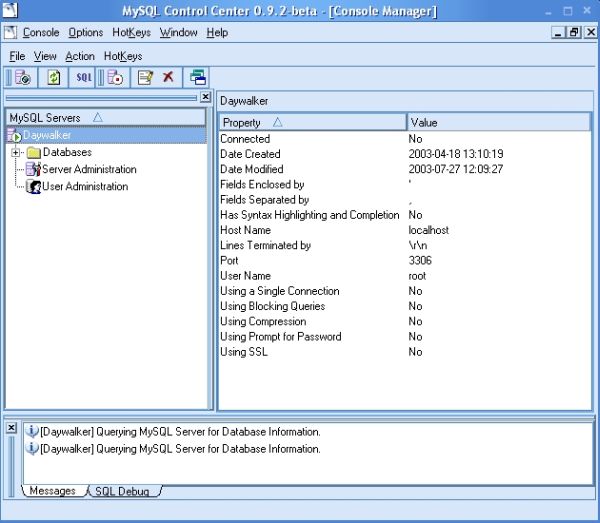Minimize the inner Console Manager window
This screenshot has width=600, height=523.
point(559,33)
